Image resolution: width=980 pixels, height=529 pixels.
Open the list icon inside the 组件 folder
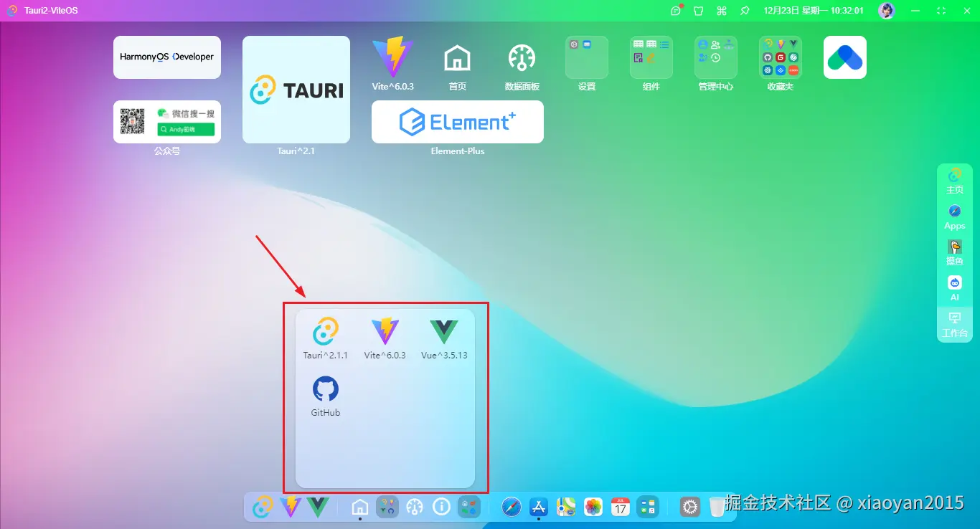664,44
